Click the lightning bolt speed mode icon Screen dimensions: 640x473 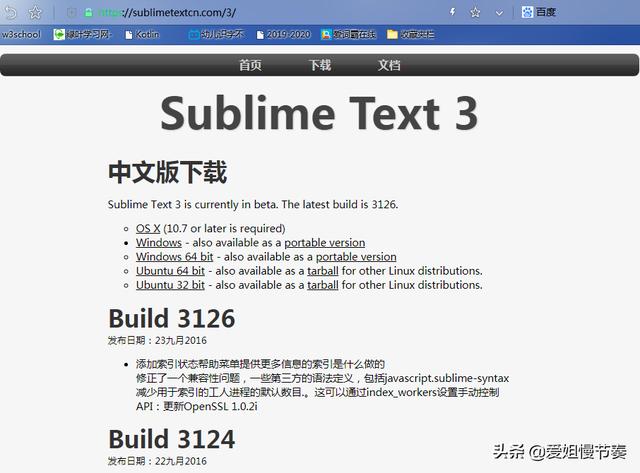point(452,13)
